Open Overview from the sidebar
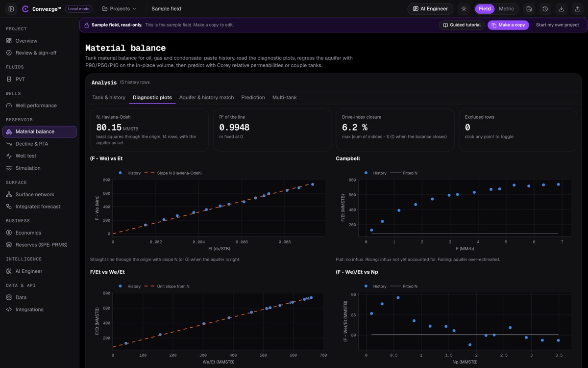 coord(40,41)
